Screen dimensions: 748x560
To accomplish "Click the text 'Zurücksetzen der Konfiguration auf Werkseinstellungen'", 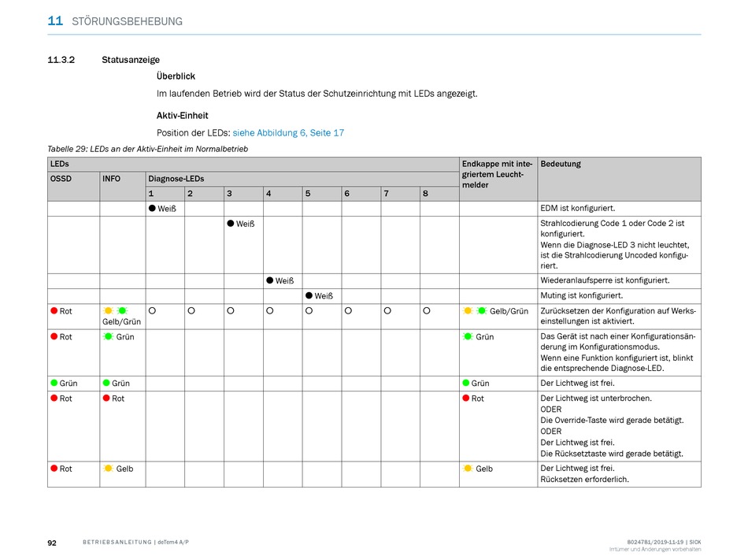I will pyautogui.click(x=618, y=316).
